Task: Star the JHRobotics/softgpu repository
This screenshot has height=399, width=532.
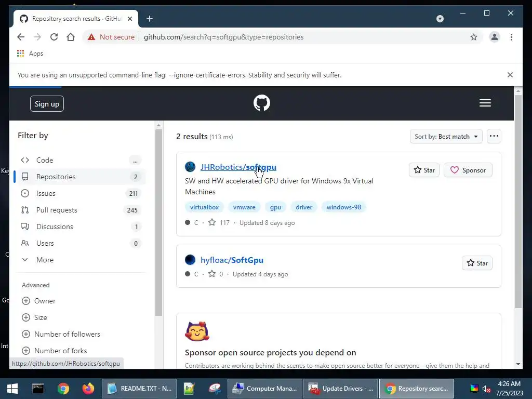Action: pos(424,170)
